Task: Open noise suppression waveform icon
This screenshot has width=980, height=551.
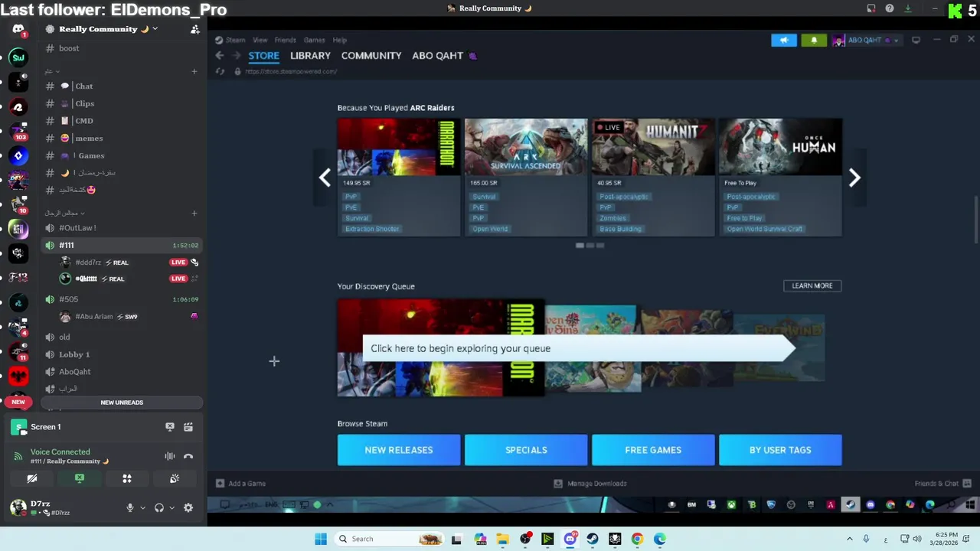Action: pos(170,456)
